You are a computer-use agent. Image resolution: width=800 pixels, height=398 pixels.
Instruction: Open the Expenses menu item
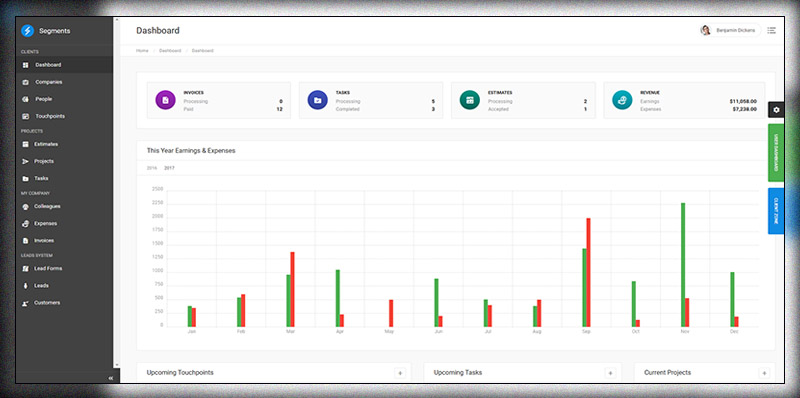(64, 223)
